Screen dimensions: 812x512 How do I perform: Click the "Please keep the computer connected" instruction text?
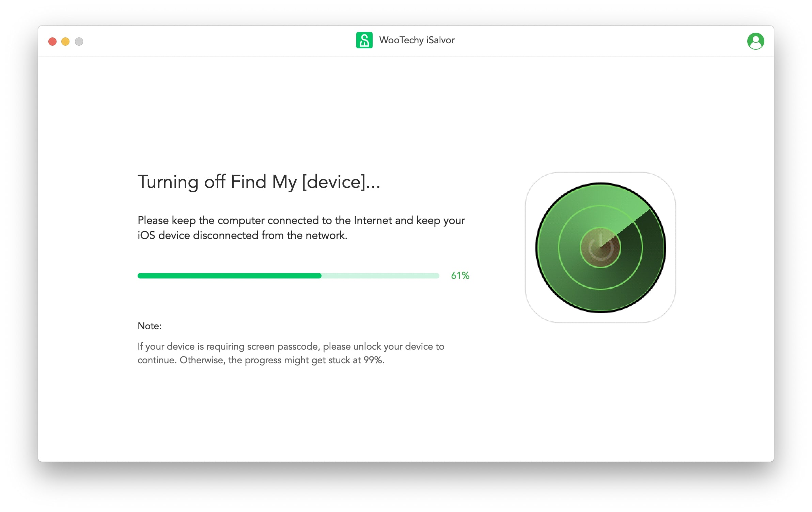(x=301, y=221)
